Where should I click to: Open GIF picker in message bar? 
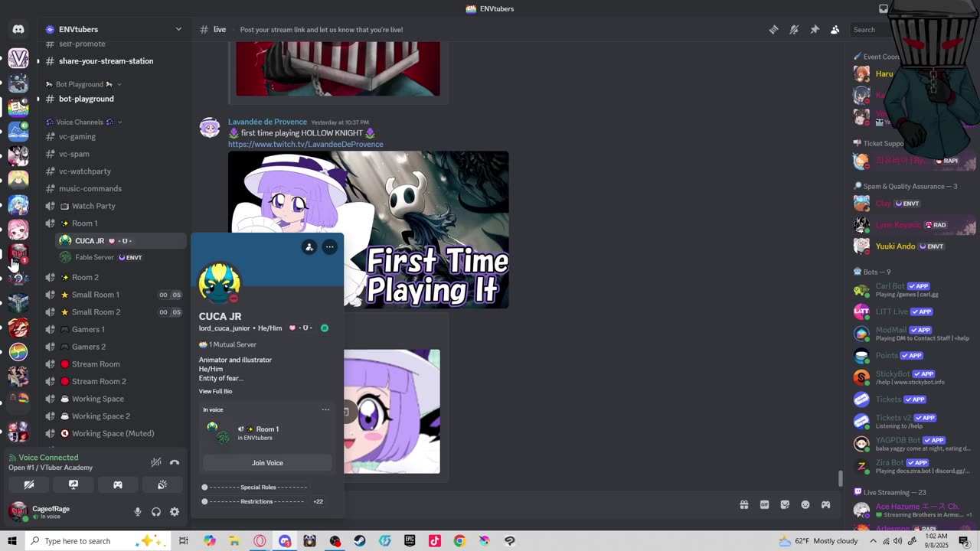click(x=764, y=505)
